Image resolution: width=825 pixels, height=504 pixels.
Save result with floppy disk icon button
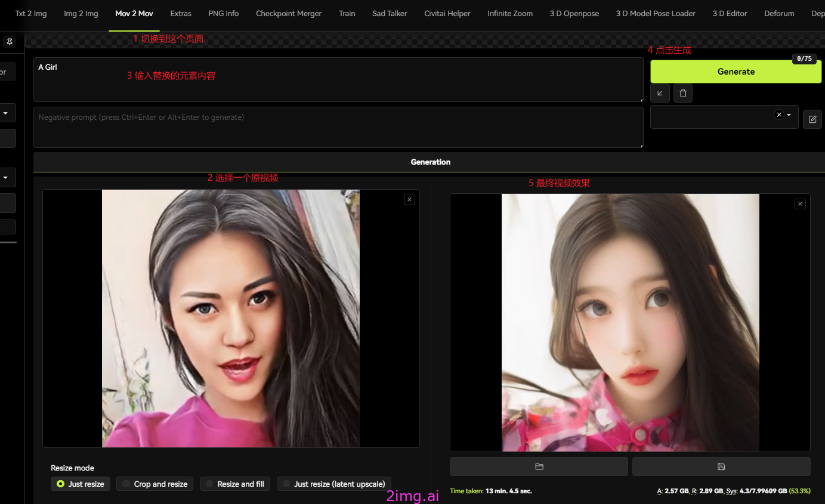721,466
